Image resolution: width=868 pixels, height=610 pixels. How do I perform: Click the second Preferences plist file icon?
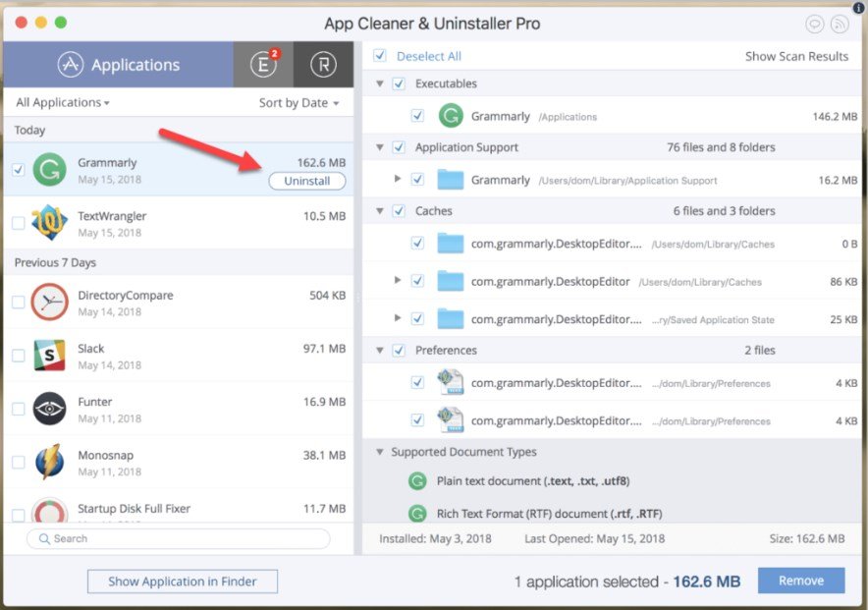(450, 420)
